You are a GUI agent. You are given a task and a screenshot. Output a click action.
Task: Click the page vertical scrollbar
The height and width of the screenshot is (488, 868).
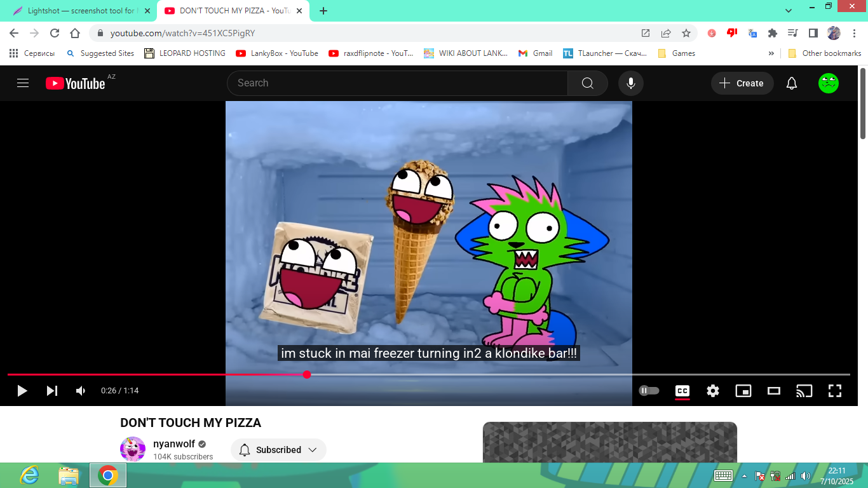[x=863, y=105]
